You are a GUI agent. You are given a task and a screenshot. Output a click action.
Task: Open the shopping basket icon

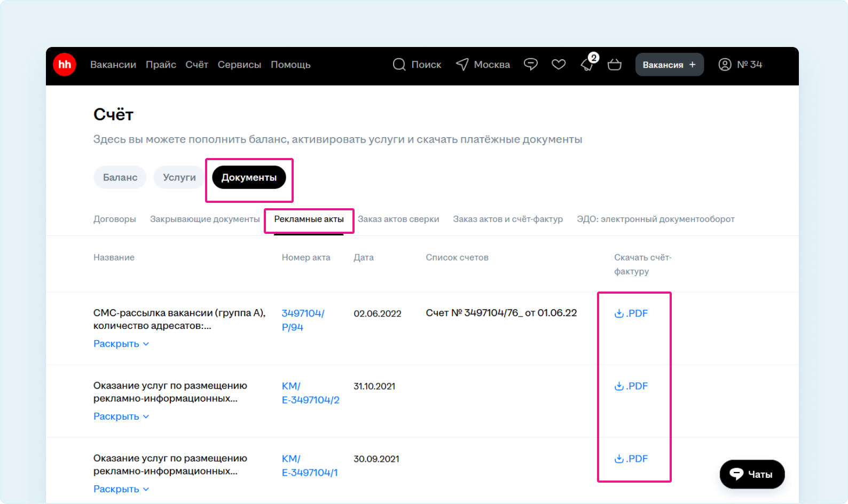coord(615,65)
